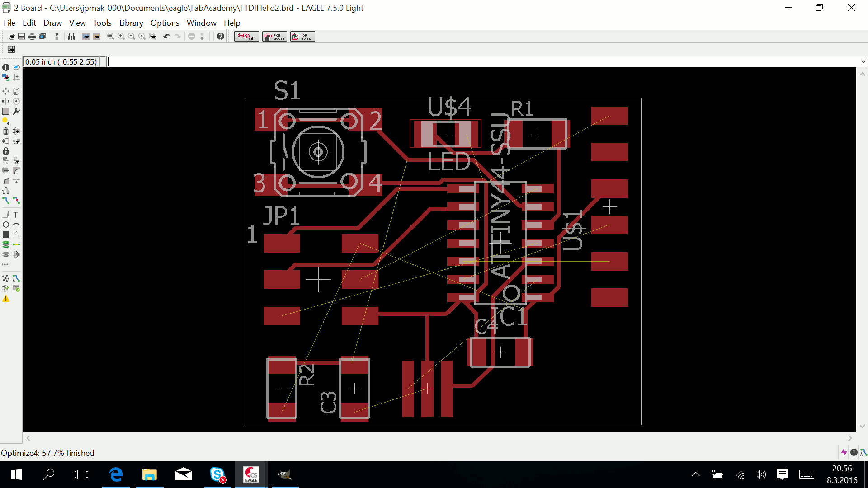
Task: Click the designlink button
Action: click(x=246, y=36)
